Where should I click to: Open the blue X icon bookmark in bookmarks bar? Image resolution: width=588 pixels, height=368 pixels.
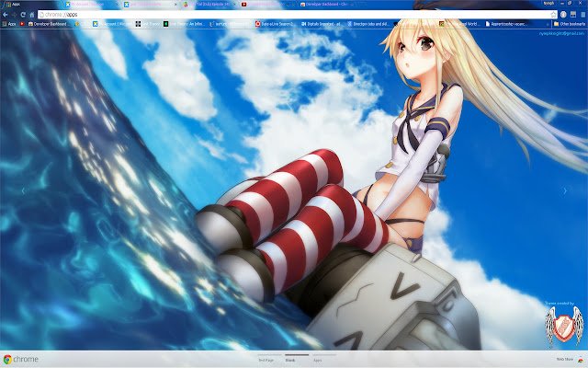click(x=96, y=24)
